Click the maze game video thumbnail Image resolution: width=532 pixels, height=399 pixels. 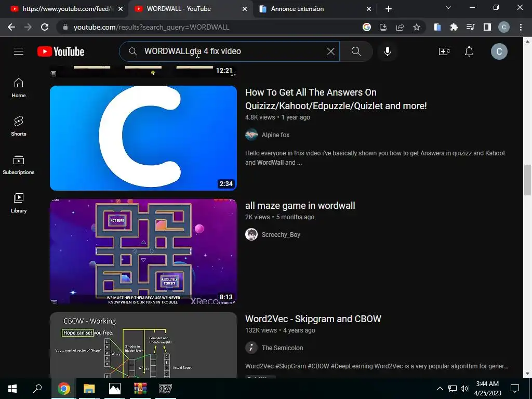(143, 251)
